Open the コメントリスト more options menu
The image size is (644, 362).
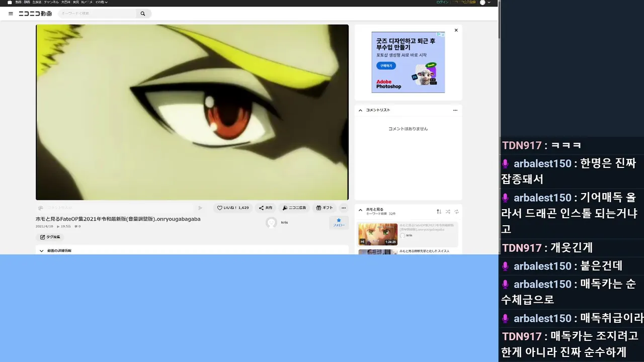tap(455, 110)
